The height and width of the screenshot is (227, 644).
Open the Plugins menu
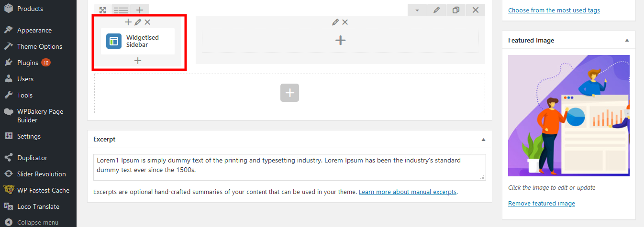[x=28, y=63]
